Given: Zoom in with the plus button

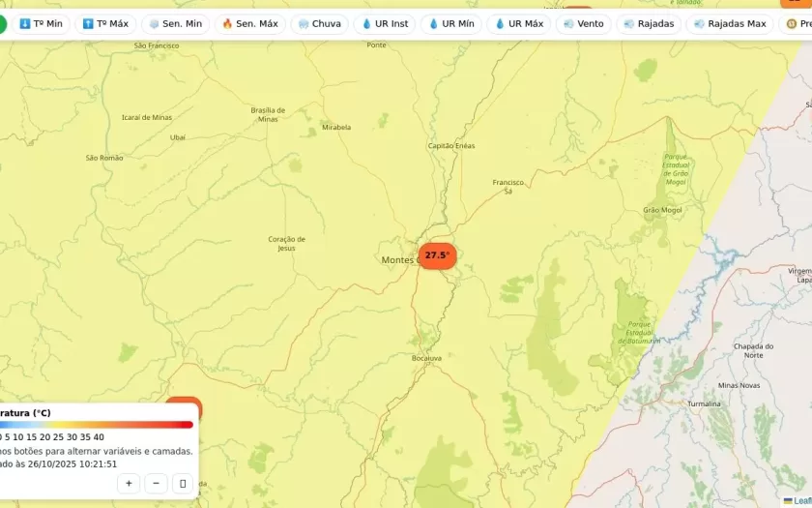Looking at the screenshot, I should point(129,484).
